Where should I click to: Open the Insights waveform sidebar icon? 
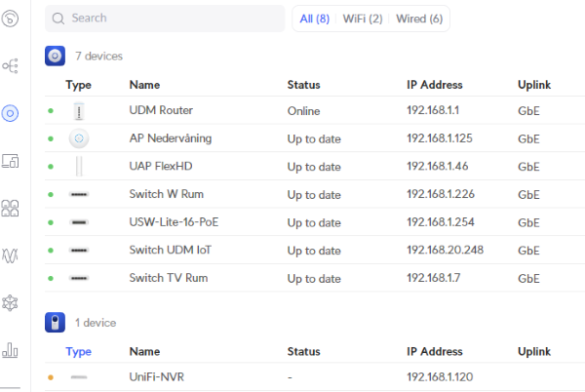coord(10,255)
